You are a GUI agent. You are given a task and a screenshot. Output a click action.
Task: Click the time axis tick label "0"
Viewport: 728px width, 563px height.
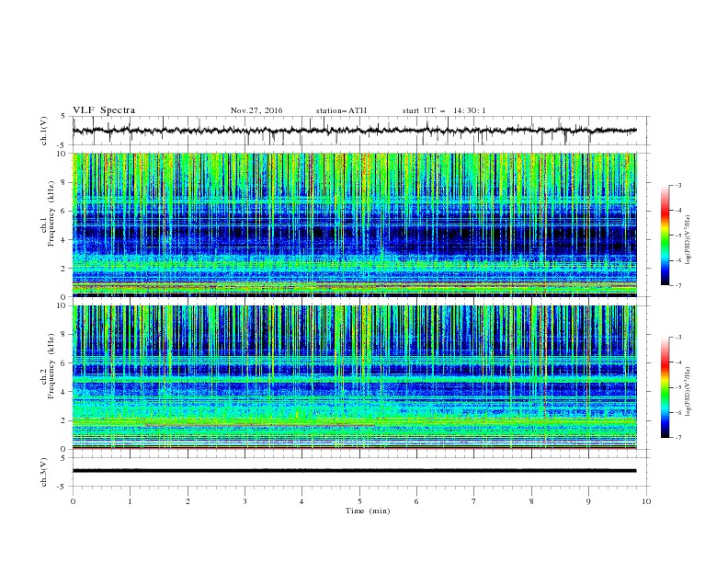[x=73, y=501]
